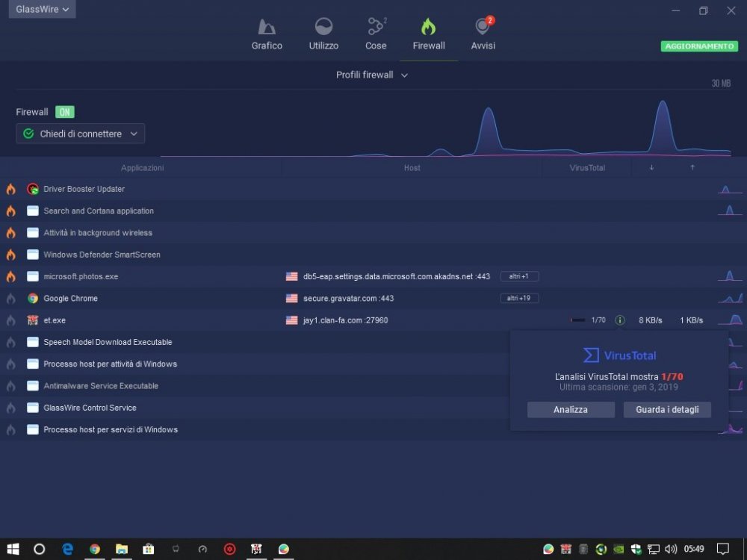Open the GlassWire main menu
747x560 pixels.
[x=42, y=9]
